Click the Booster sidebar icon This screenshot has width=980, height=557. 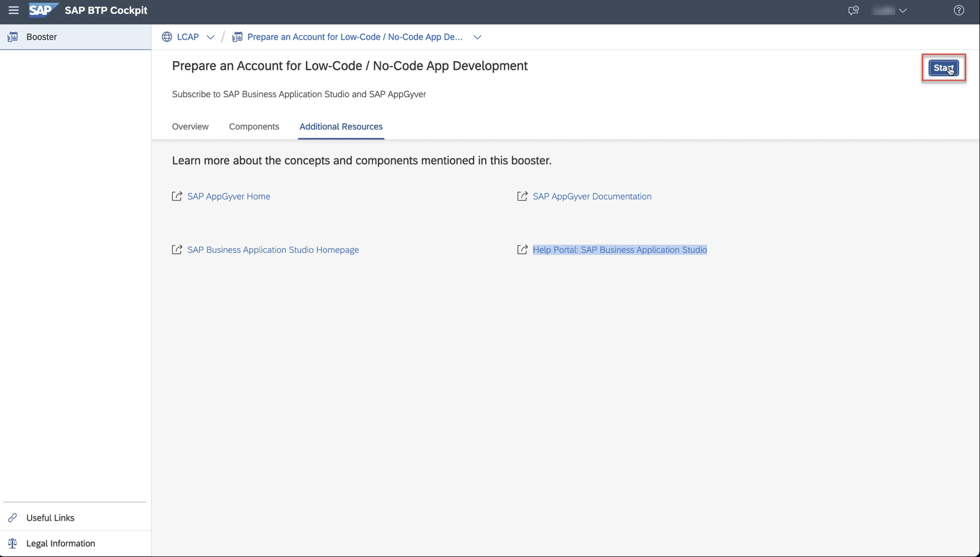(13, 37)
